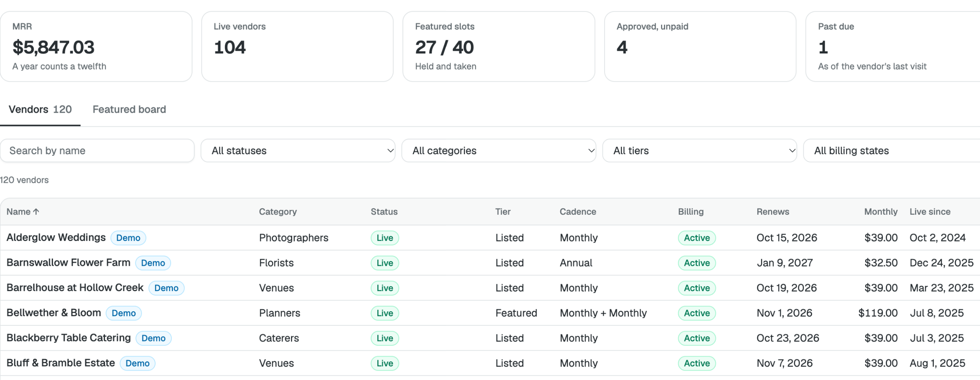
Task: Click the Caterers category cell
Action: (x=279, y=338)
